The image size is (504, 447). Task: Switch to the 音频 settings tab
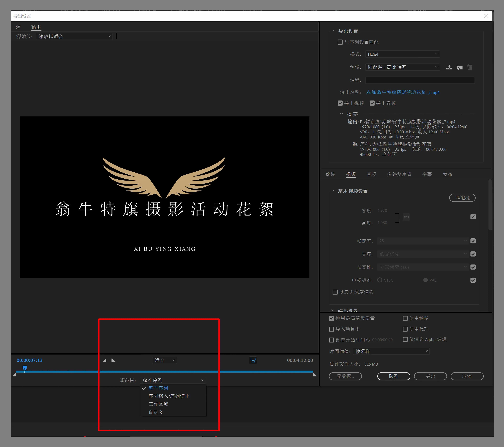click(x=371, y=174)
